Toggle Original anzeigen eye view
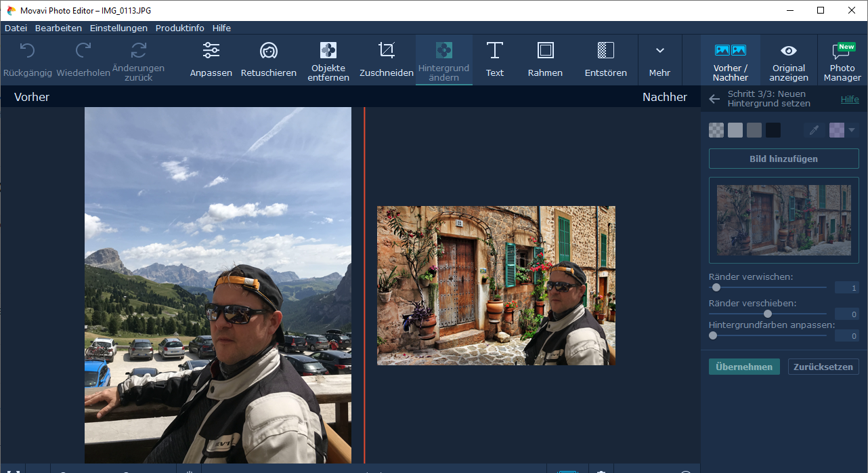The width and height of the screenshot is (868, 473). 788,60
